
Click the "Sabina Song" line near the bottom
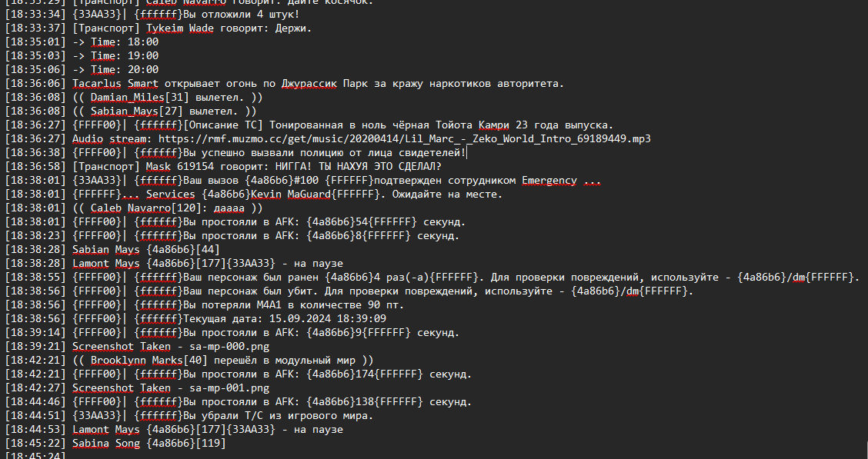pos(106,444)
